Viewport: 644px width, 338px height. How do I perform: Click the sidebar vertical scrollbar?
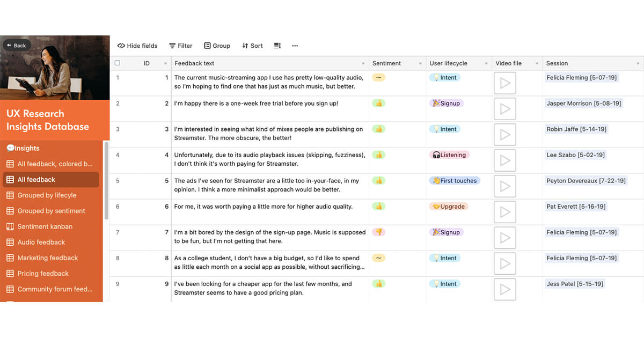click(x=106, y=180)
